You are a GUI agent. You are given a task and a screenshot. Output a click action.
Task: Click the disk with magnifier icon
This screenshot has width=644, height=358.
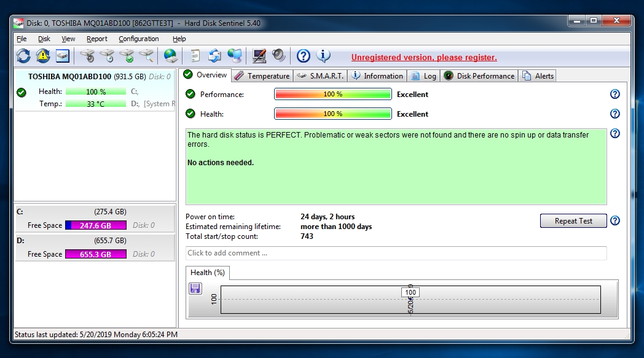click(147, 56)
